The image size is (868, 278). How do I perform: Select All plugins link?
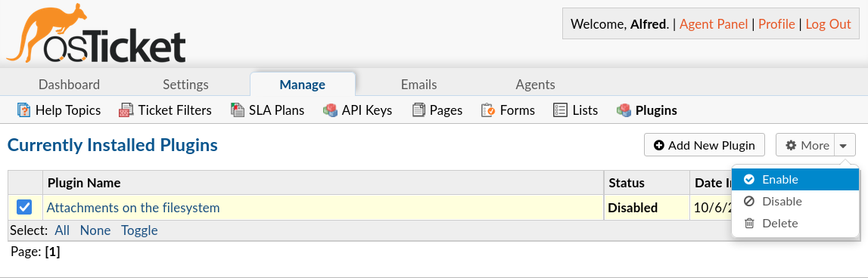coord(62,230)
